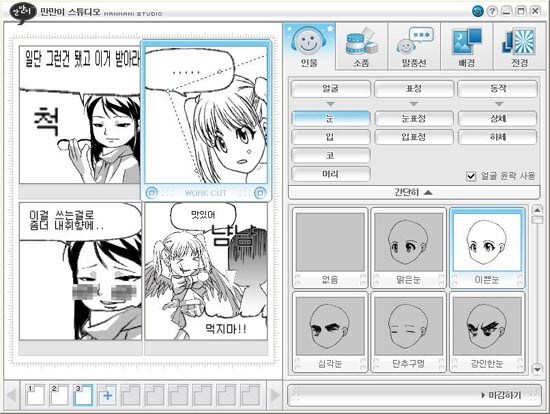Open page 3 thumbnail
The height and width of the screenshot is (414, 550).
[83, 395]
